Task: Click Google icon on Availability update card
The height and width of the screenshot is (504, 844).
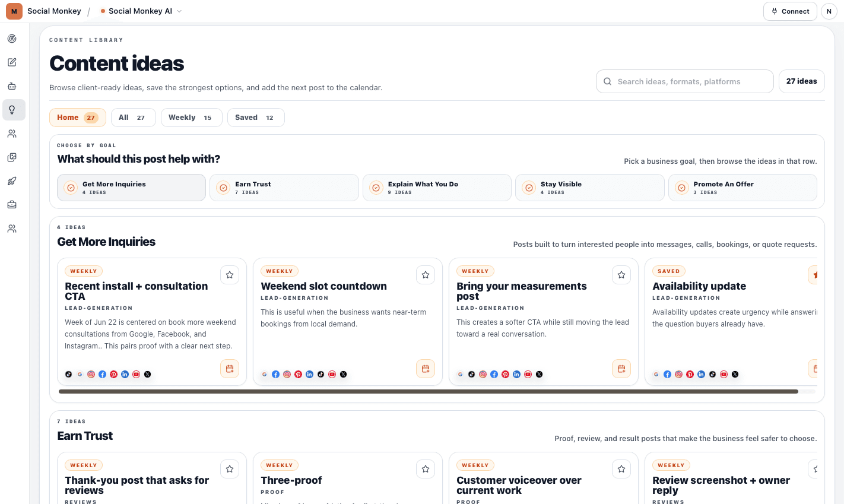Action: [x=656, y=375]
